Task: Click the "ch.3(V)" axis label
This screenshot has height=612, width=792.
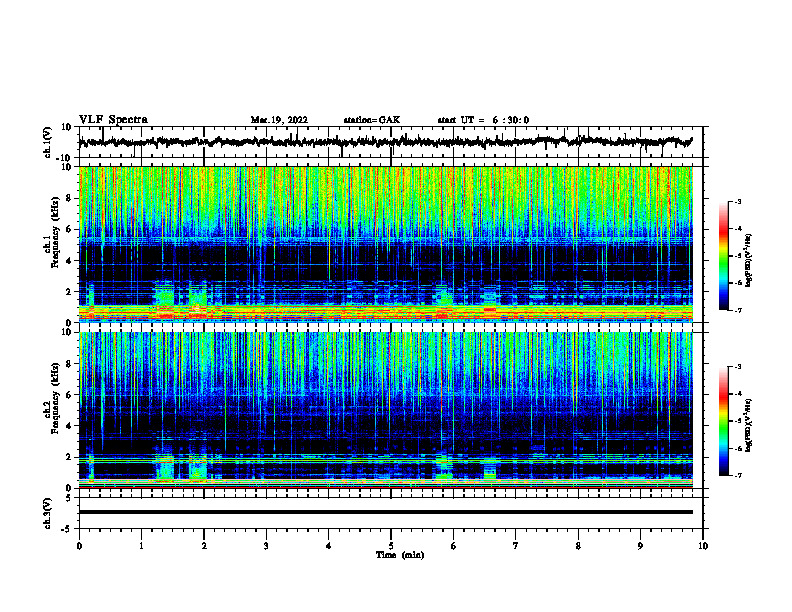Action: click(x=48, y=514)
